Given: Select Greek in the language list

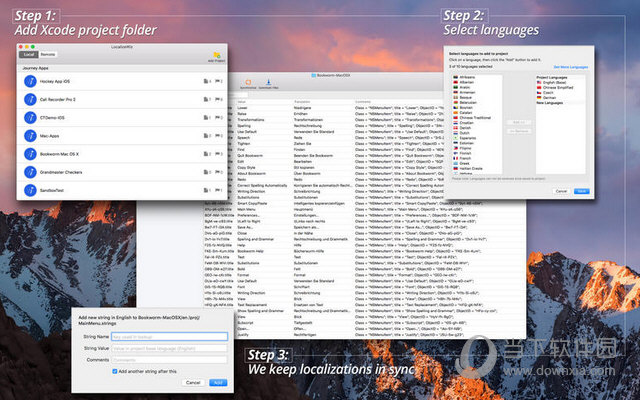Looking at the screenshot, I should coord(464,163).
